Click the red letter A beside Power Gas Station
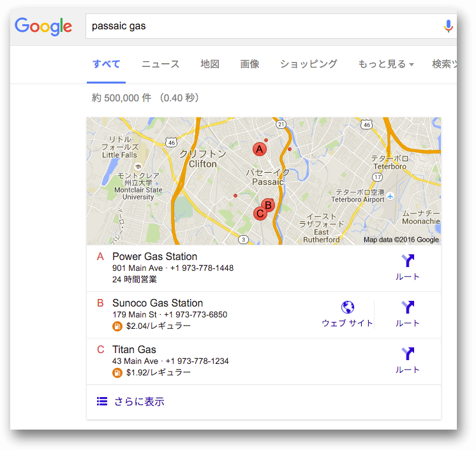476x450 pixels. point(100,257)
